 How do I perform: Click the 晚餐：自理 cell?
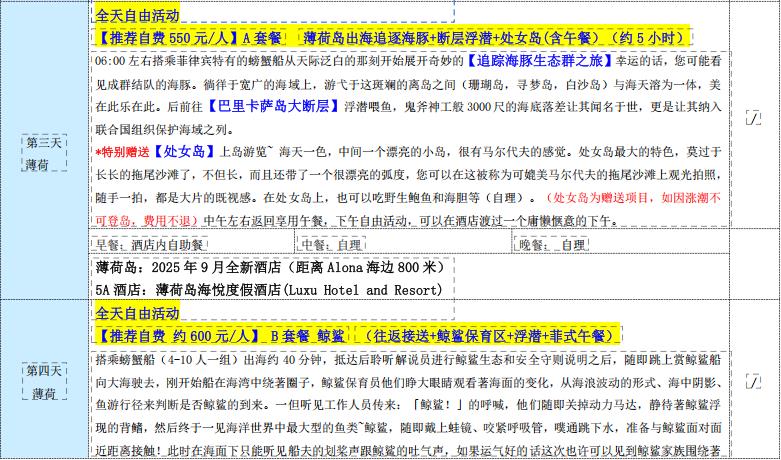tap(552, 244)
